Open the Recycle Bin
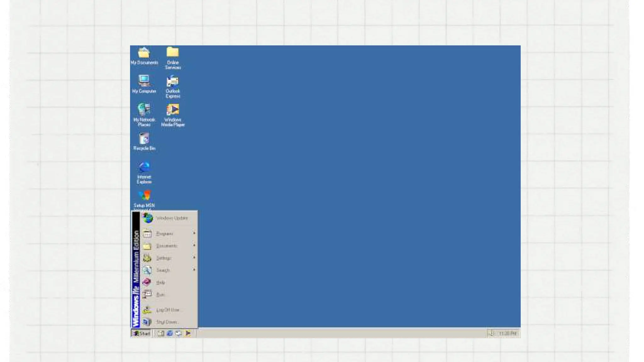644x362 pixels. [144, 139]
